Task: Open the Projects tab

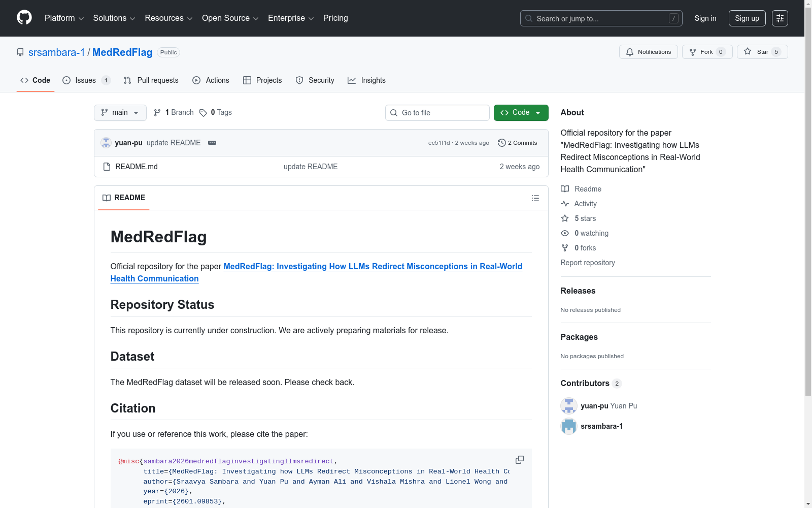Action: coord(262,80)
